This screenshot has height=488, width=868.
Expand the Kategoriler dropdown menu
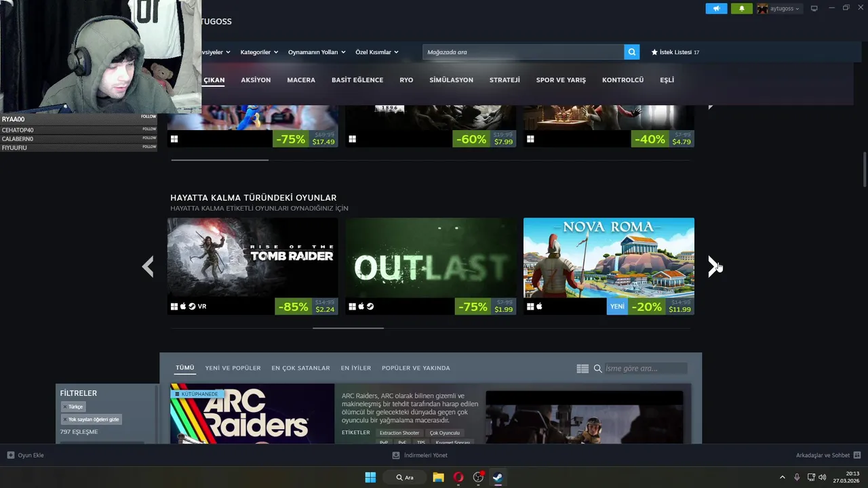tap(259, 52)
